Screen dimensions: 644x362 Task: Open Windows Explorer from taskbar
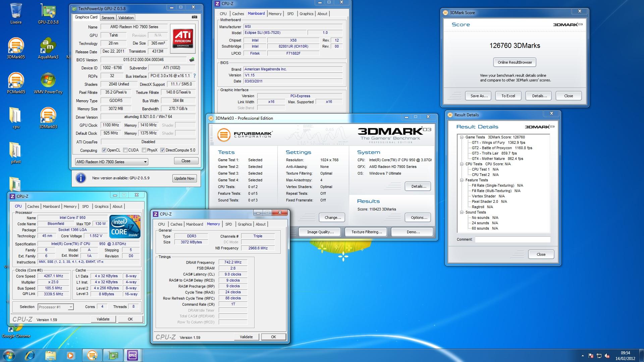pyautogui.click(x=50, y=355)
